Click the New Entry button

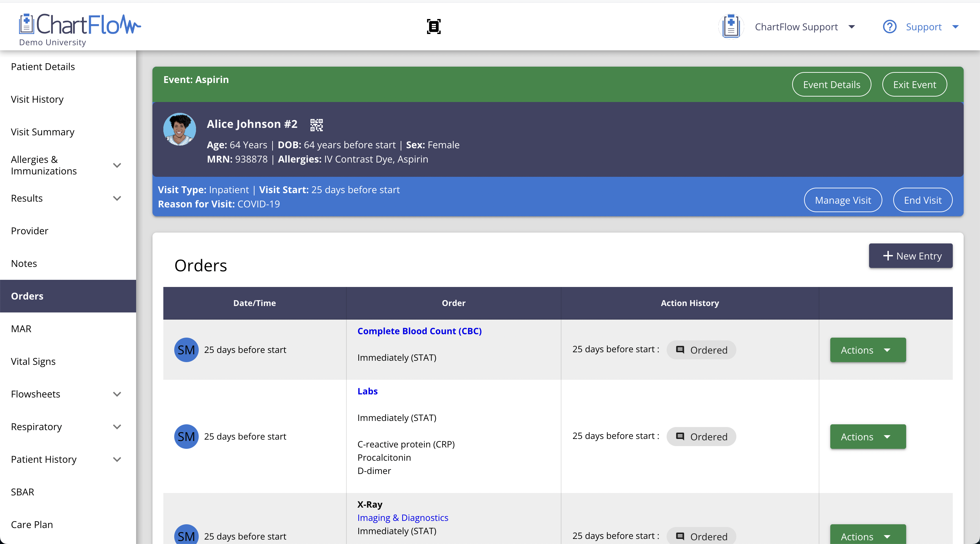tap(910, 256)
